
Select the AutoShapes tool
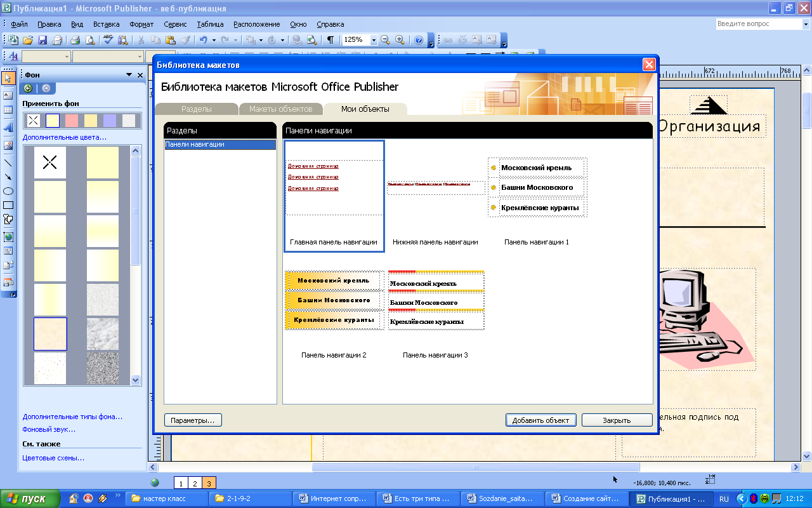click(8, 219)
